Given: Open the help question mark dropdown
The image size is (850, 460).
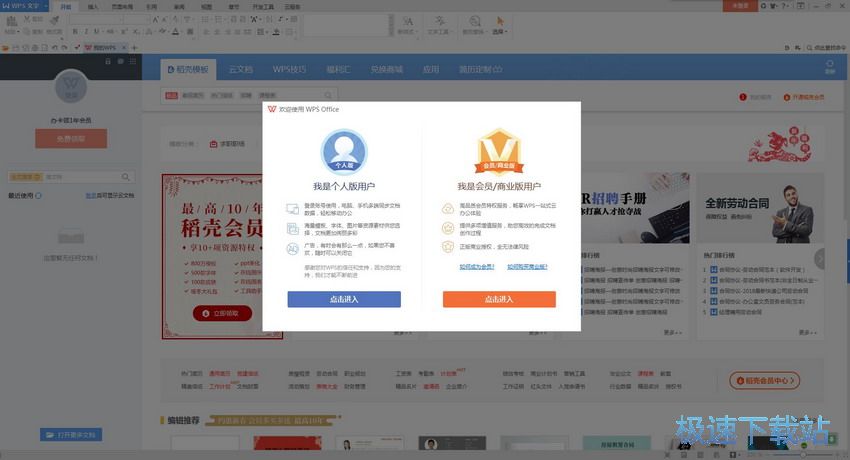Looking at the screenshot, I should [x=785, y=5].
